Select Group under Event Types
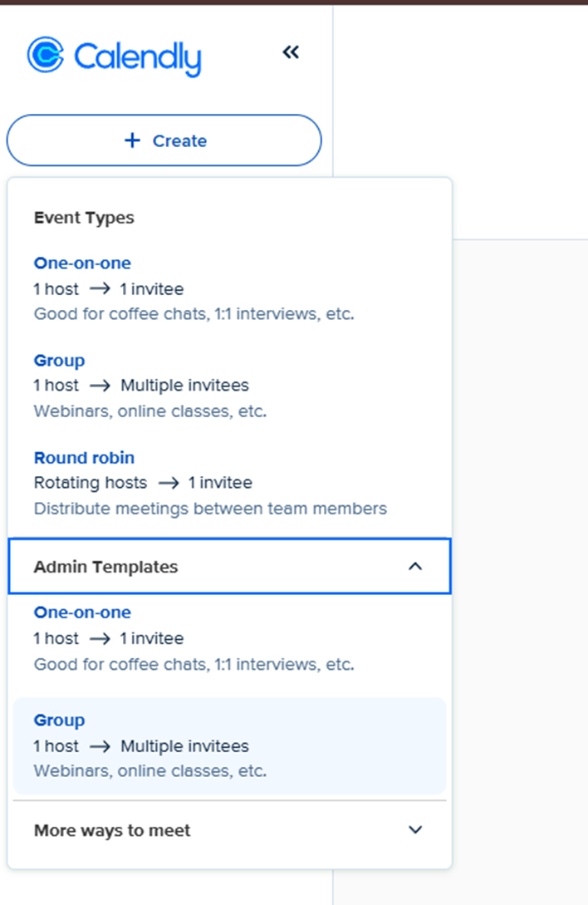 tap(59, 361)
